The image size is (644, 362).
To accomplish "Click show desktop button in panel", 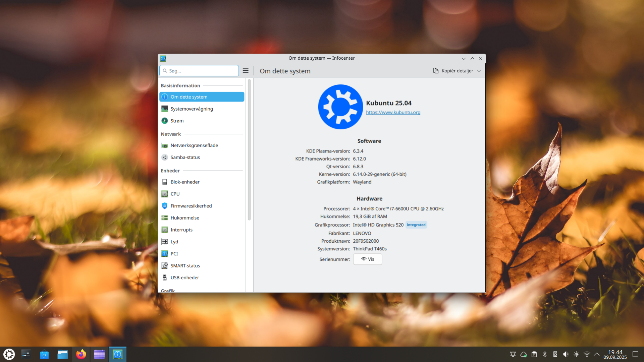I will [x=635, y=354].
